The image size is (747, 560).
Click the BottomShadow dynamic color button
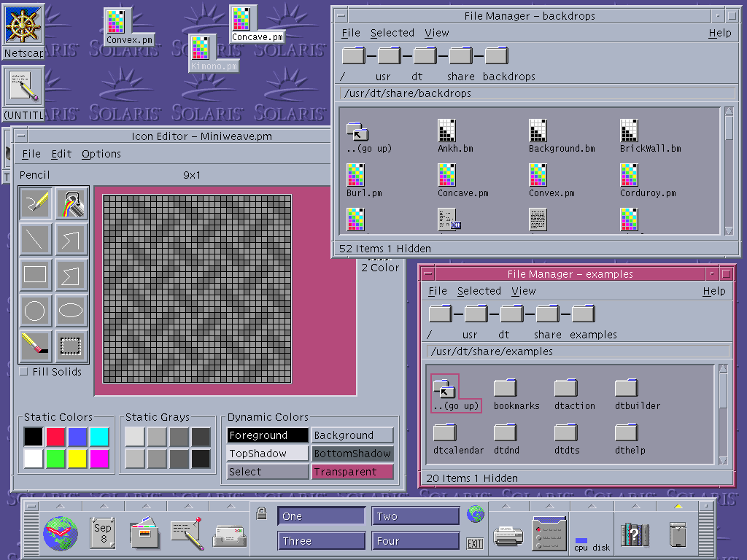coord(352,454)
